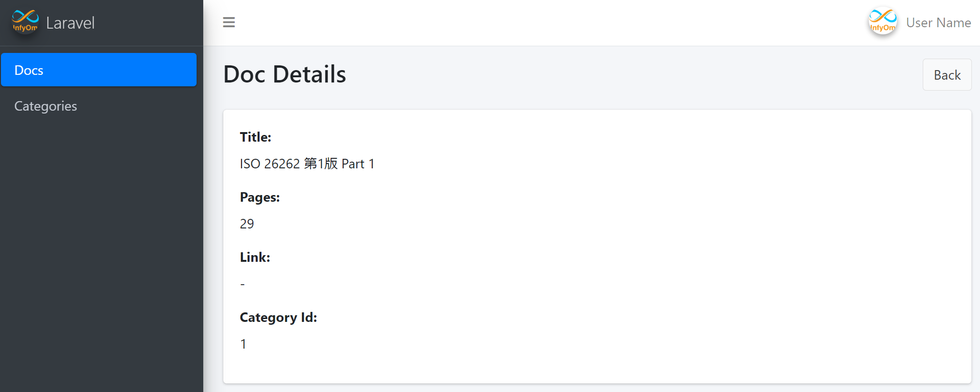980x392 pixels.
Task: Click the Doc Details page heading
Action: click(284, 74)
